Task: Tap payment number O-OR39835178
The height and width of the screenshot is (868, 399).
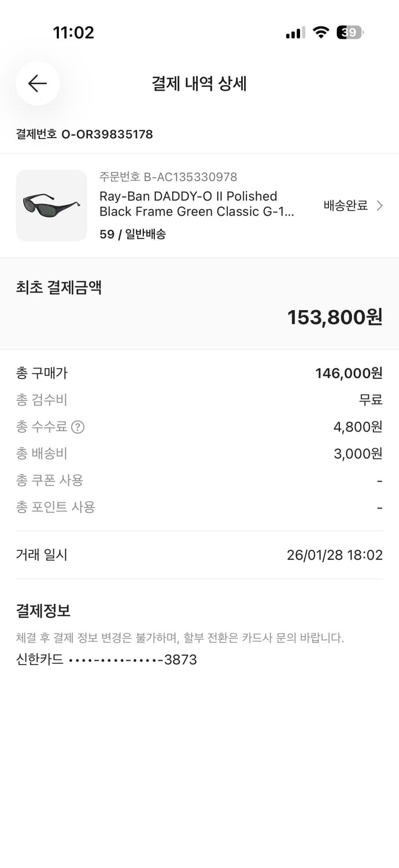Action: click(x=84, y=134)
